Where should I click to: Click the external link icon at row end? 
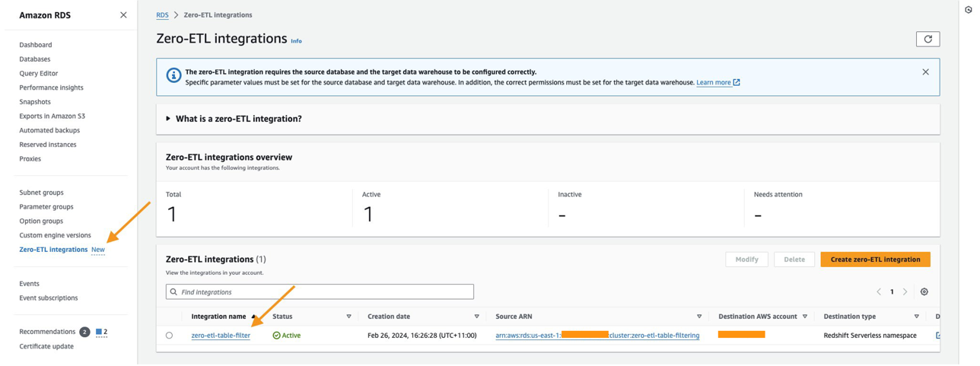pos(937,336)
